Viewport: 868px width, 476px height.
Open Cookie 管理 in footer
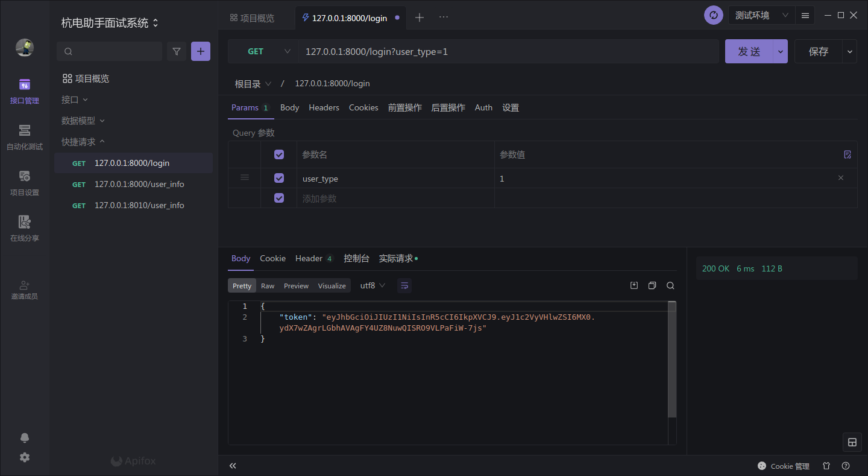[783, 466]
